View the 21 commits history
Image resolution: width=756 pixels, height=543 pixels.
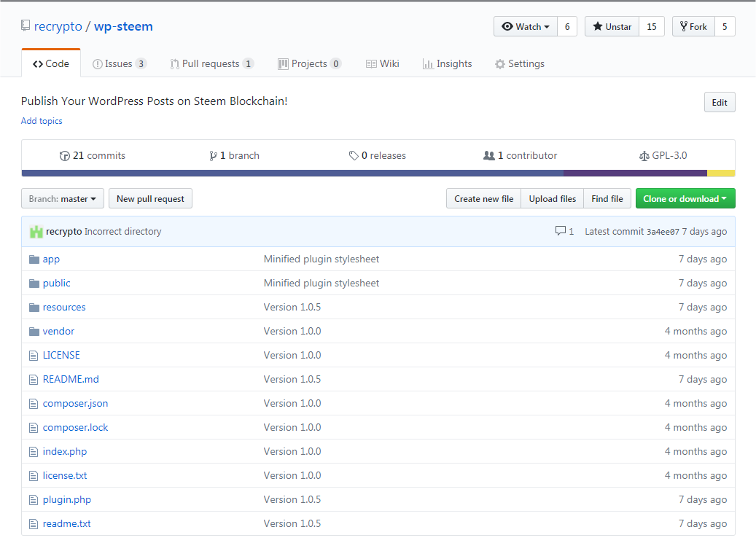coord(92,156)
